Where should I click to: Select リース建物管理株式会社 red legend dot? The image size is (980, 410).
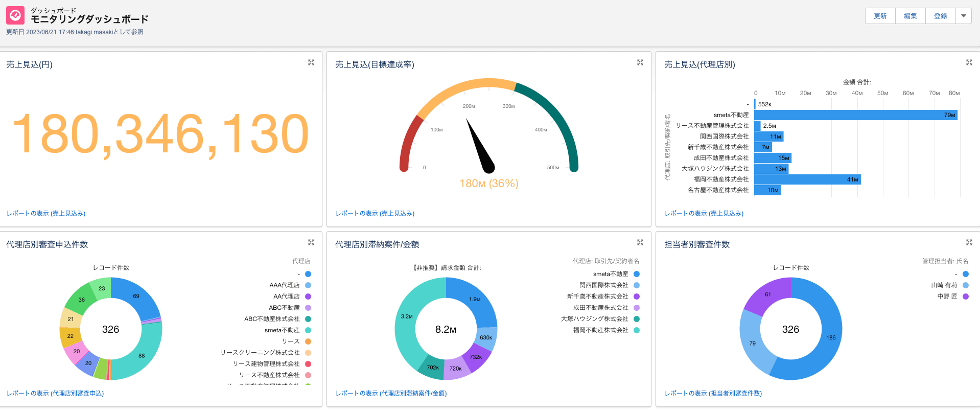tap(308, 364)
